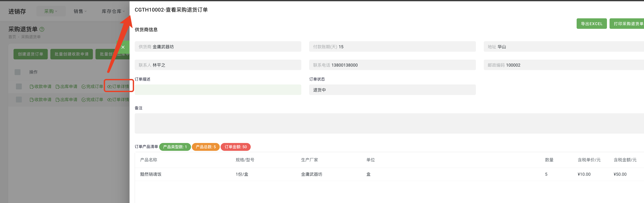
Task: Open 收款申请 on the second order row
Action: (x=41, y=99)
